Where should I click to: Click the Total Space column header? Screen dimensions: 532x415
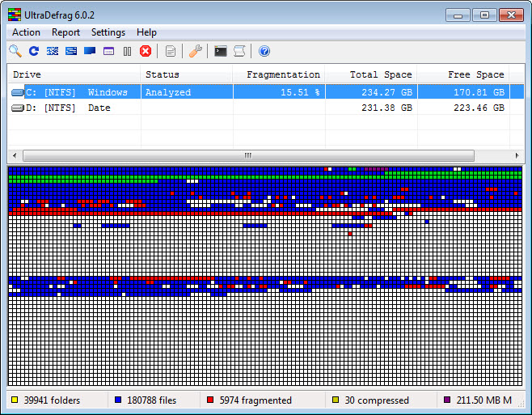(x=372, y=74)
